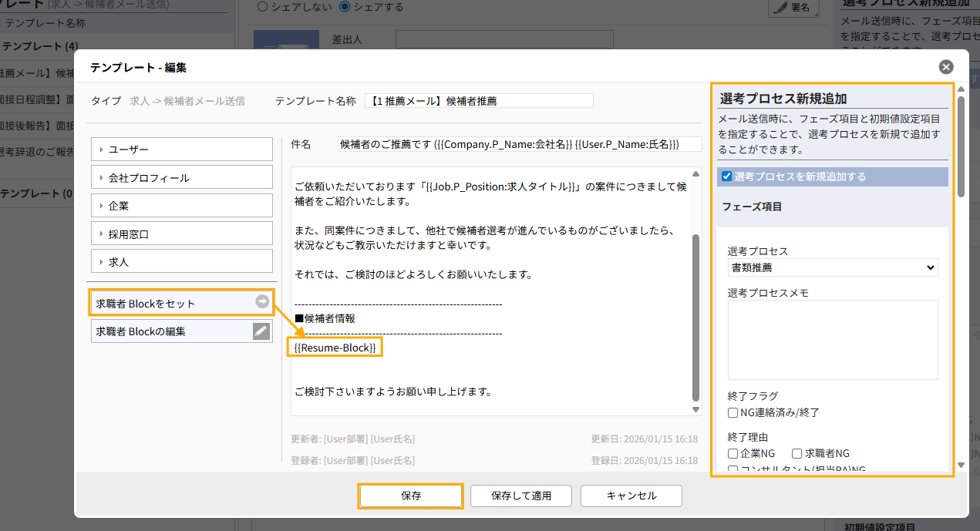Click the right panel vertical scrollbar

[961, 146]
